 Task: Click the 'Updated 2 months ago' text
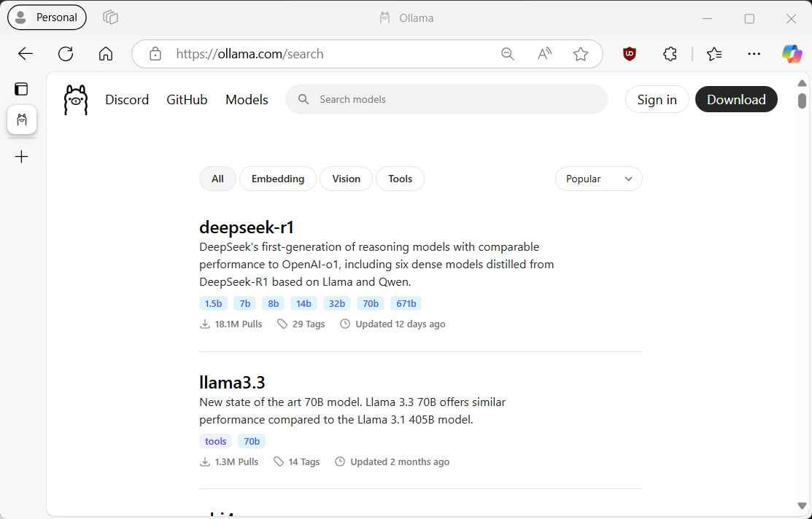400,461
